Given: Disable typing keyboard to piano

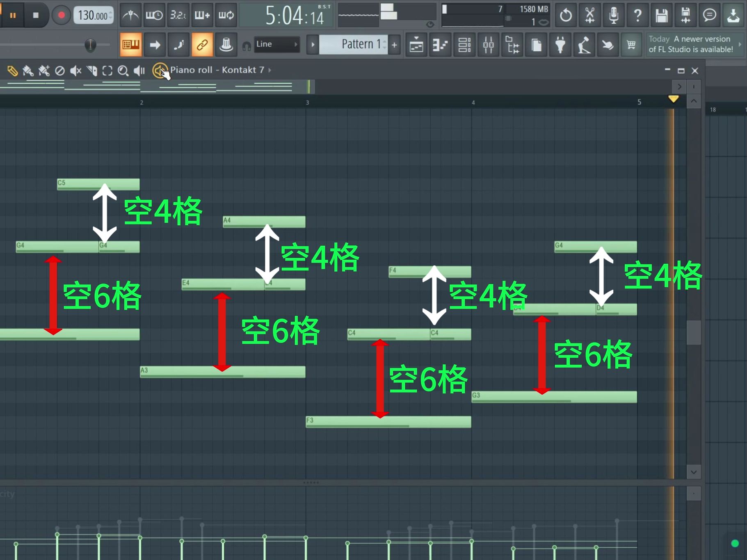Looking at the screenshot, I should click(x=131, y=44).
